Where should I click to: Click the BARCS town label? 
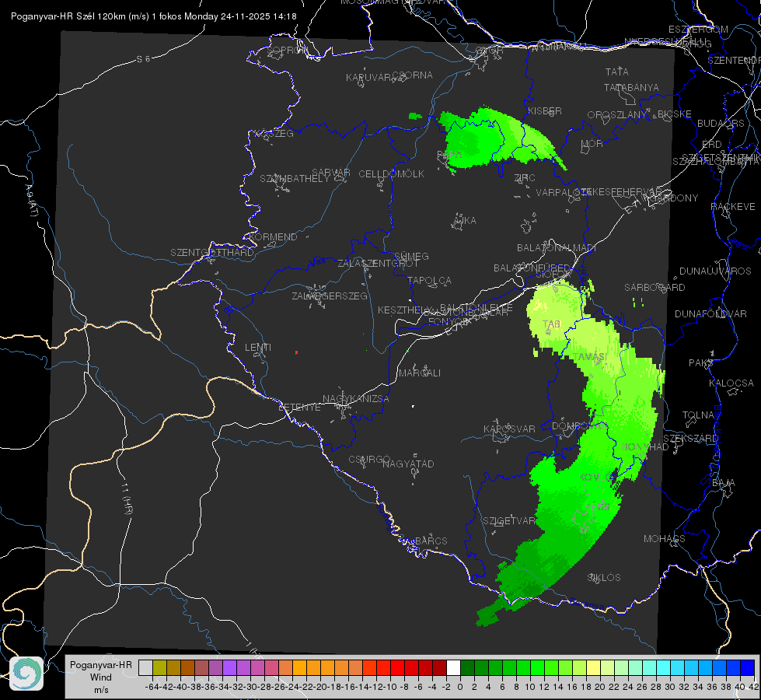(x=431, y=541)
